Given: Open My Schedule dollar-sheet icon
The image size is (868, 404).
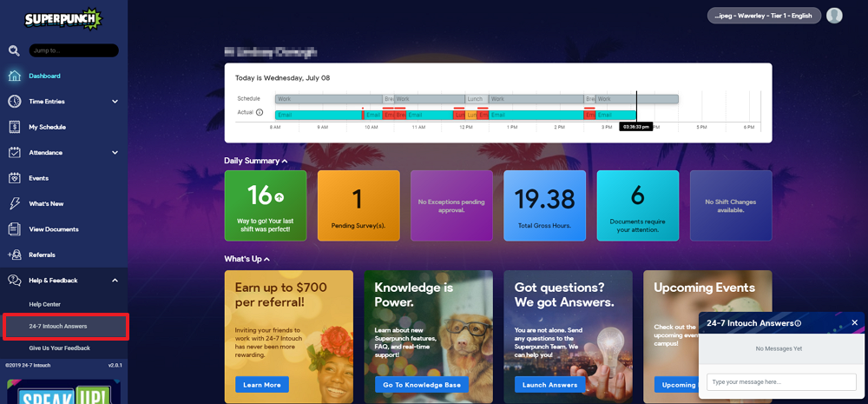Looking at the screenshot, I should pyautogui.click(x=15, y=127).
